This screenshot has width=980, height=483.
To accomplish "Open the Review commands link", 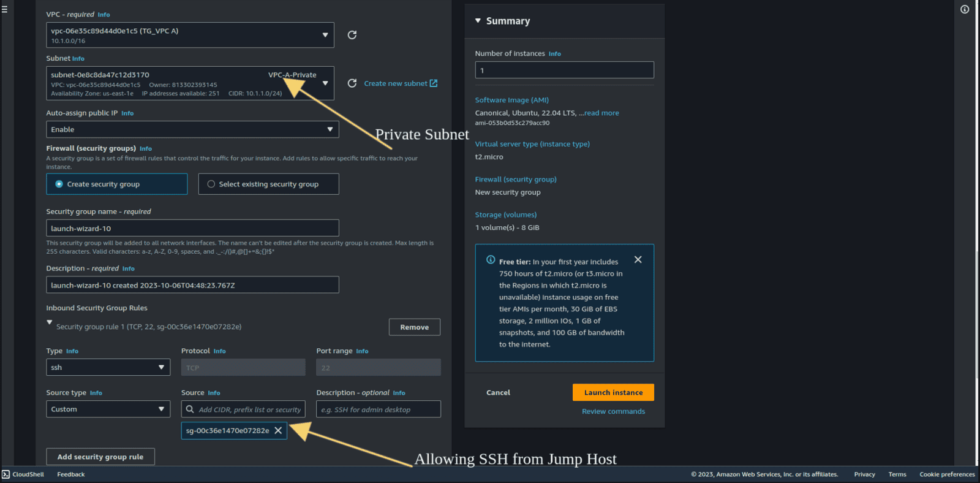I will pos(613,411).
